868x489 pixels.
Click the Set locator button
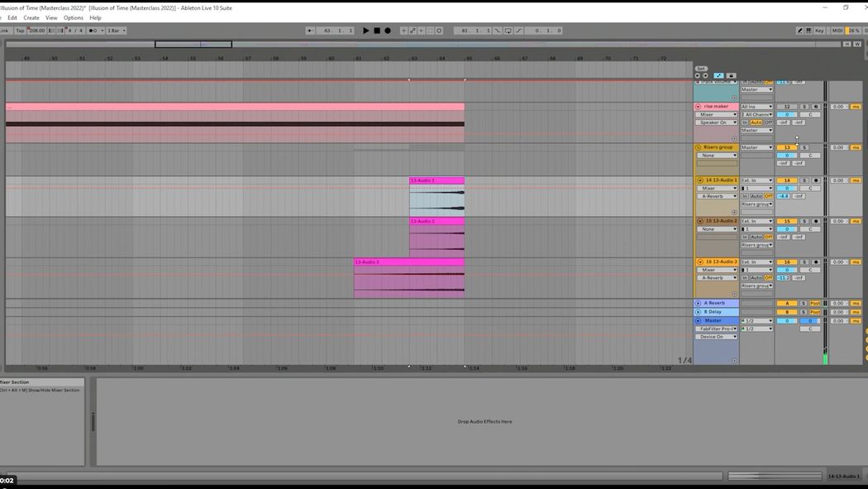coord(701,69)
